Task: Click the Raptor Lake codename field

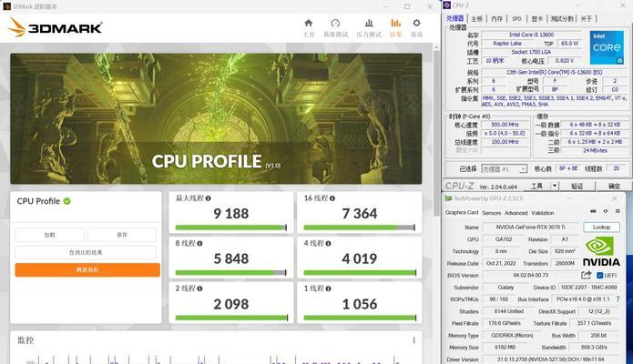Action: pyautogui.click(x=507, y=43)
